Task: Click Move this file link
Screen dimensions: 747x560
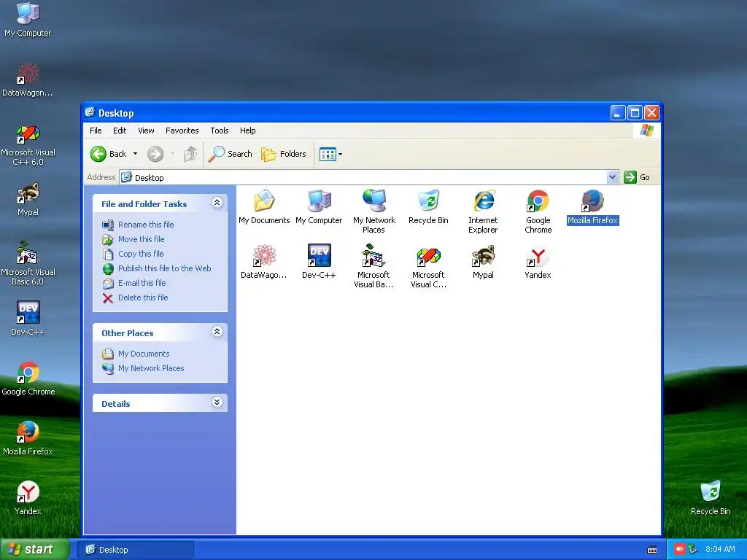Action: 141,239
